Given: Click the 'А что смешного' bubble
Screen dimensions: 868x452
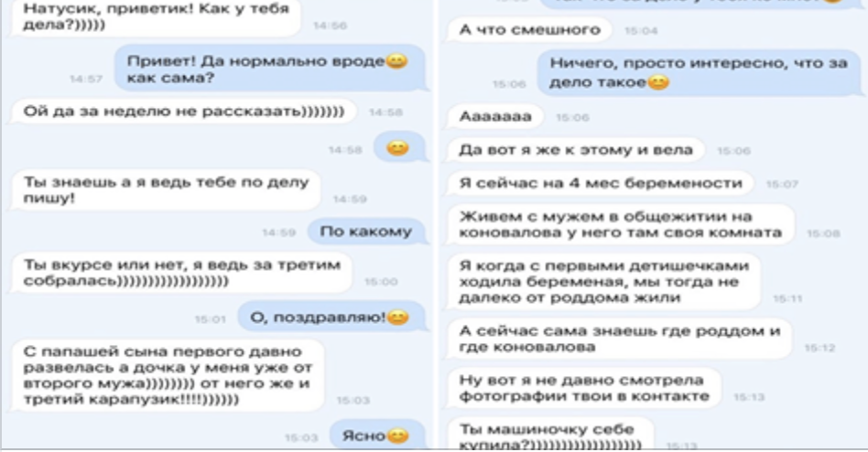Looking at the screenshot, I should click(530, 29).
